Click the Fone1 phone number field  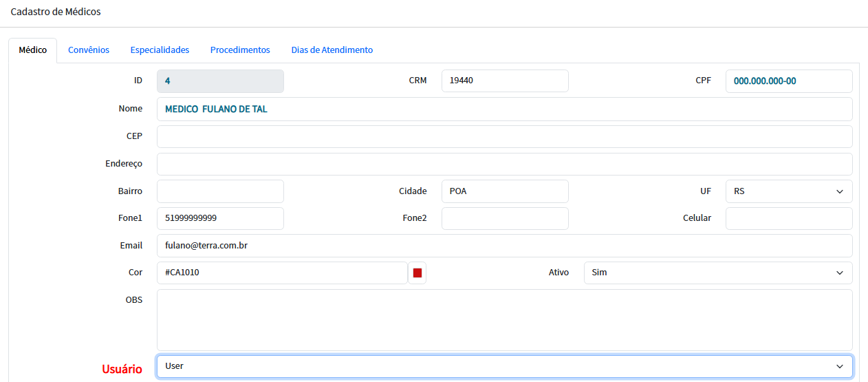coord(220,218)
